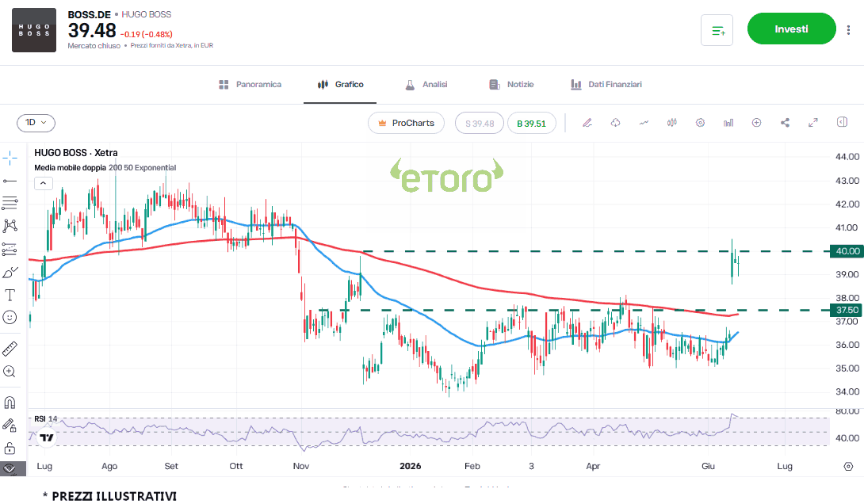Toggle lock all drawings
Screen dimensions: 864x504
click(x=10, y=448)
